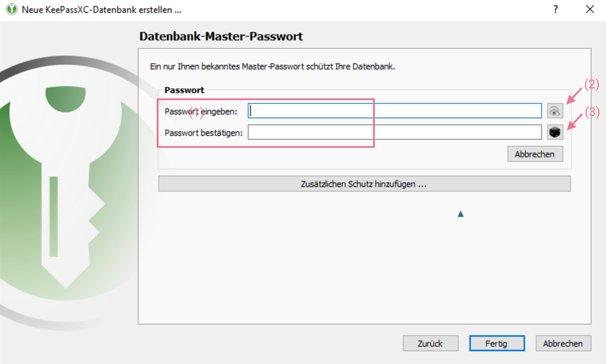Image resolution: width=606 pixels, height=364 pixels.
Task: Click the 'Passwort eingeben:' label
Action: 201,111
